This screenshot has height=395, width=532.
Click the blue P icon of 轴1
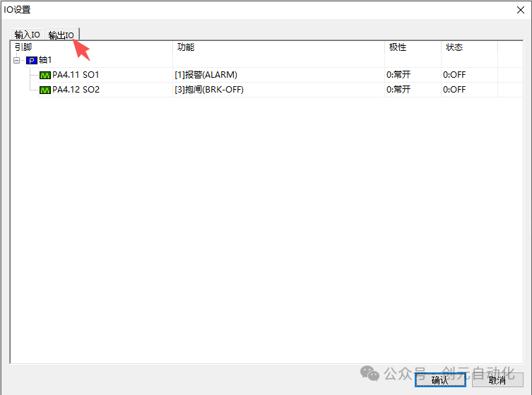pos(32,60)
